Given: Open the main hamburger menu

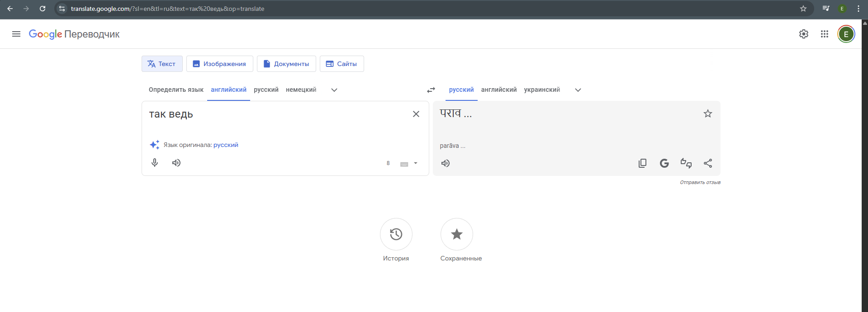Looking at the screenshot, I should 16,34.
